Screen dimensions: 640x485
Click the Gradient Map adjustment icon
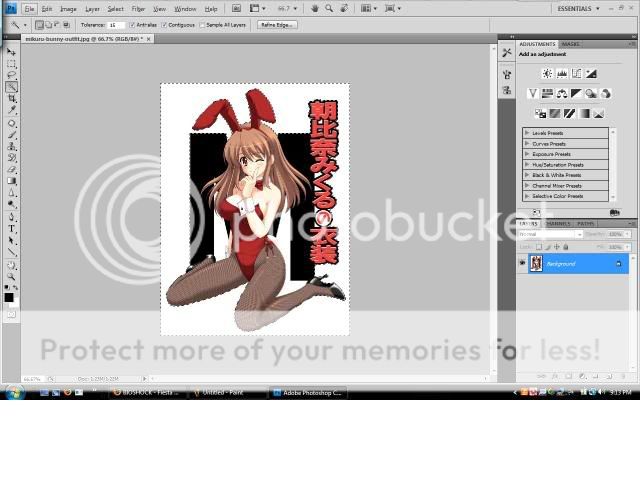[x=584, y=113]
